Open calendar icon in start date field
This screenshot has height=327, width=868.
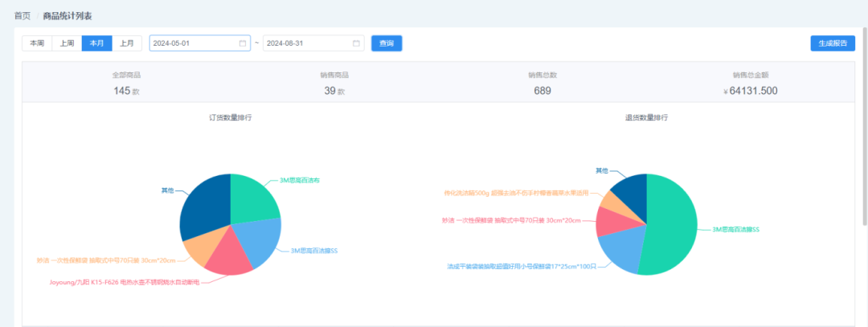pyautogui.click(x=243, y=43)
